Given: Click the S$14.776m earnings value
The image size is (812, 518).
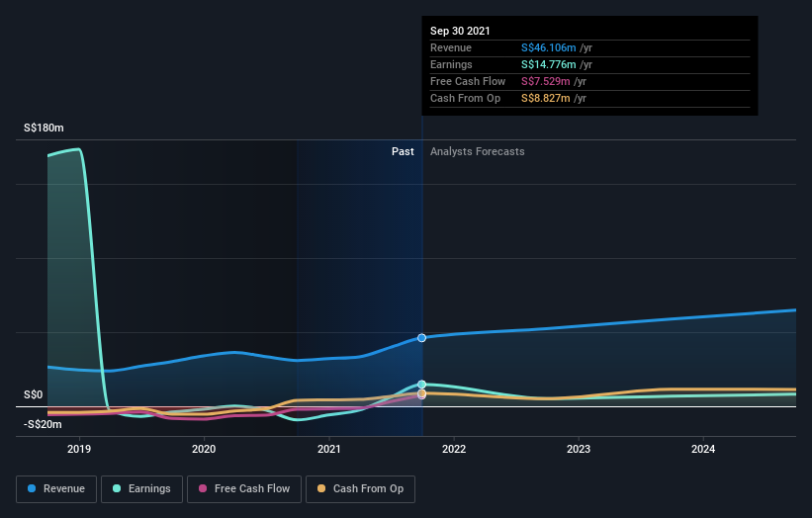Looking at the screenshot, I should coord(548,64).
